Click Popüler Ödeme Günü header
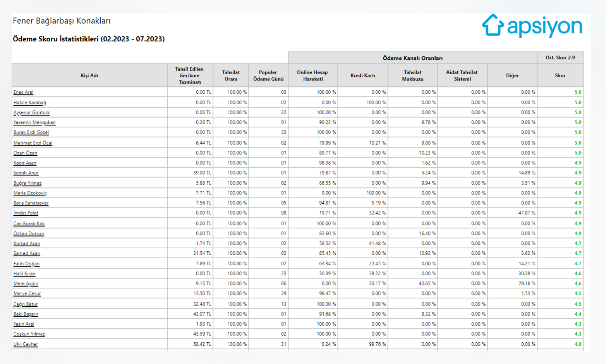The image size is (606, 364). pyautogui.click(x=268, y=76)
